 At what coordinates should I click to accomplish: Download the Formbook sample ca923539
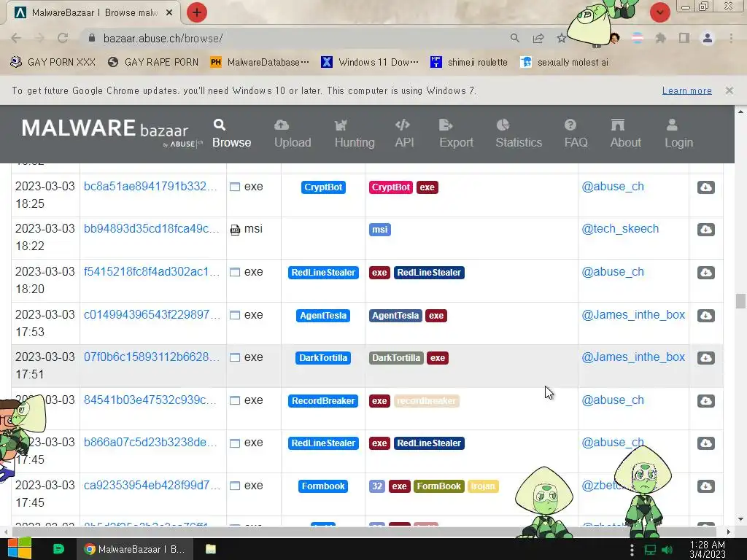tap(705, 486)
